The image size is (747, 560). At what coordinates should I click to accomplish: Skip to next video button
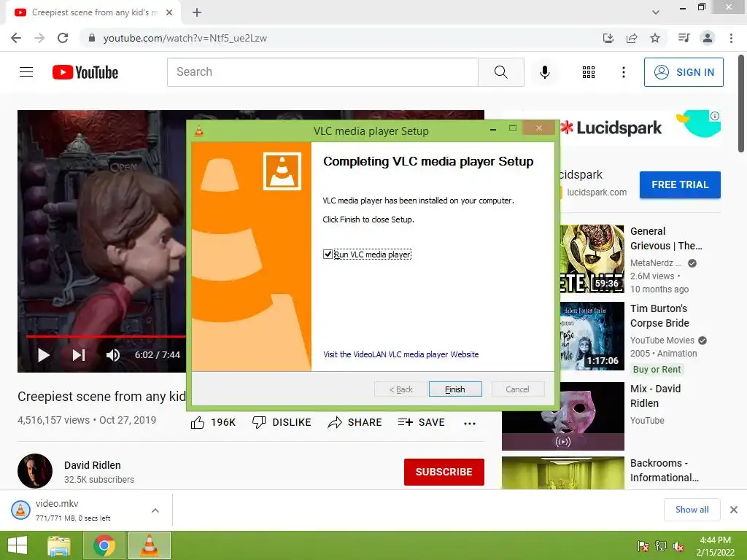79,355
